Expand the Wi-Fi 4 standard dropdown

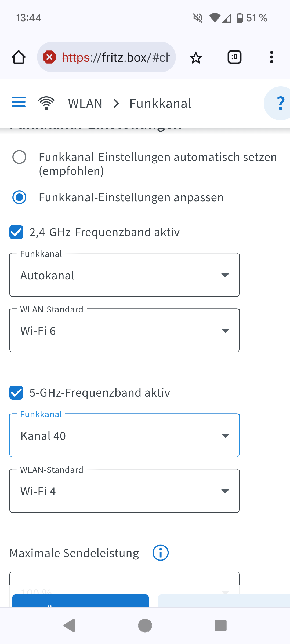(x=124, y=491)
